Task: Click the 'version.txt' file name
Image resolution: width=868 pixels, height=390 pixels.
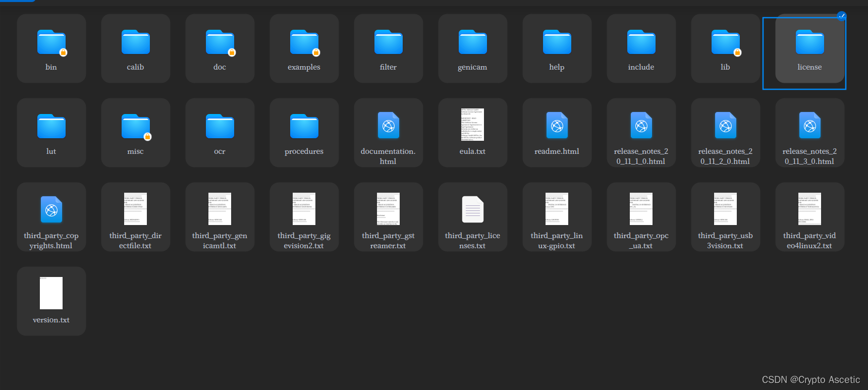Action: pos(51,320)
